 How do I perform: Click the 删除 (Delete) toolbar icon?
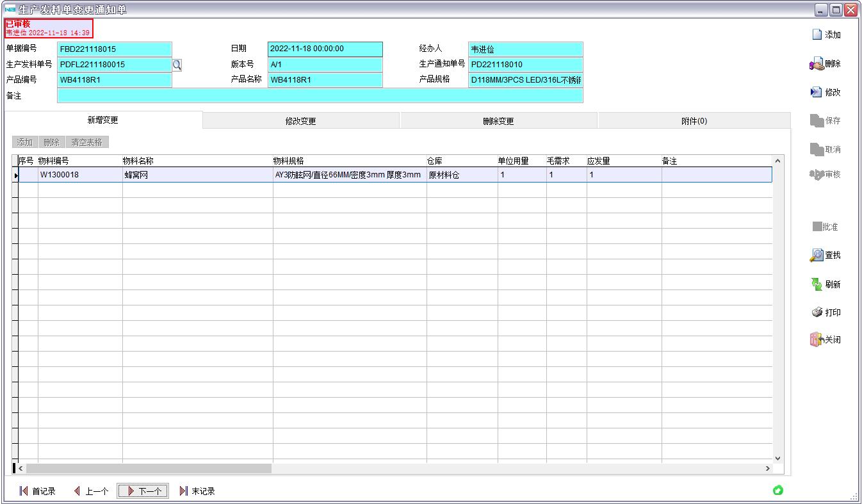817,64
